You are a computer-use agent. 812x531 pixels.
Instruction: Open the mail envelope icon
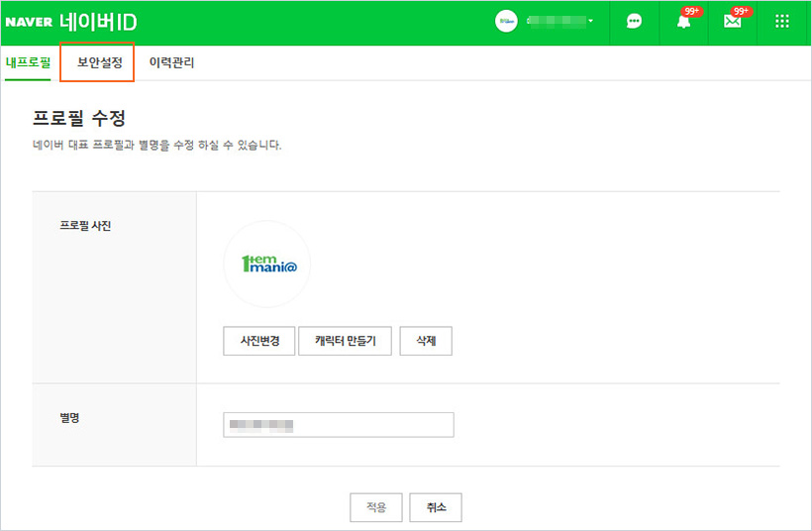[732, 22]
